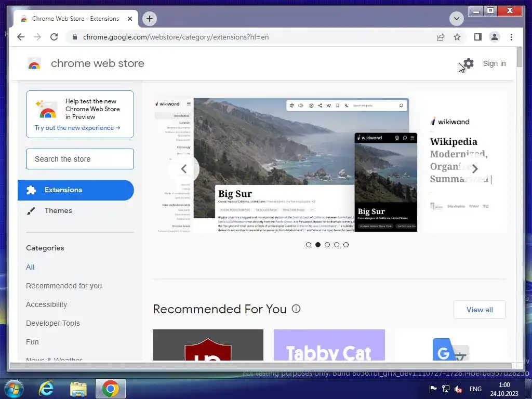Bookmark this tab with star icon
Screen dimensions: 532x399
pyautogui.click(x=457, y=37)
